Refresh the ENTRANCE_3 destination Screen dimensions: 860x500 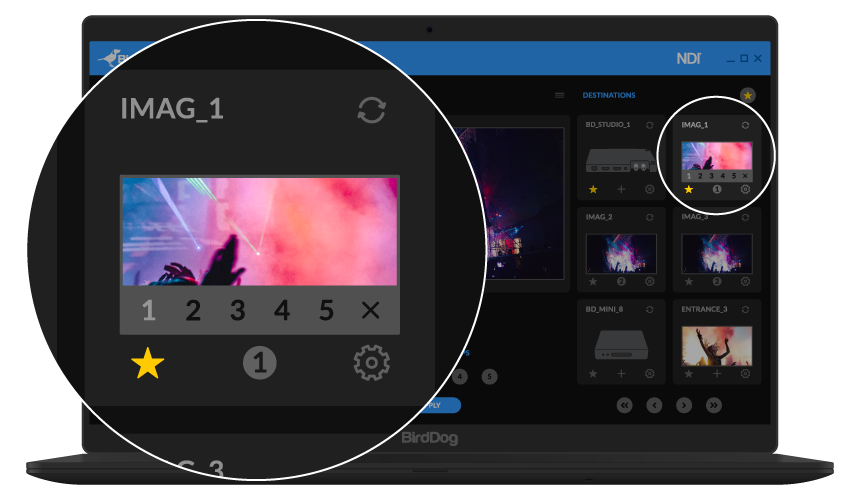745,309
